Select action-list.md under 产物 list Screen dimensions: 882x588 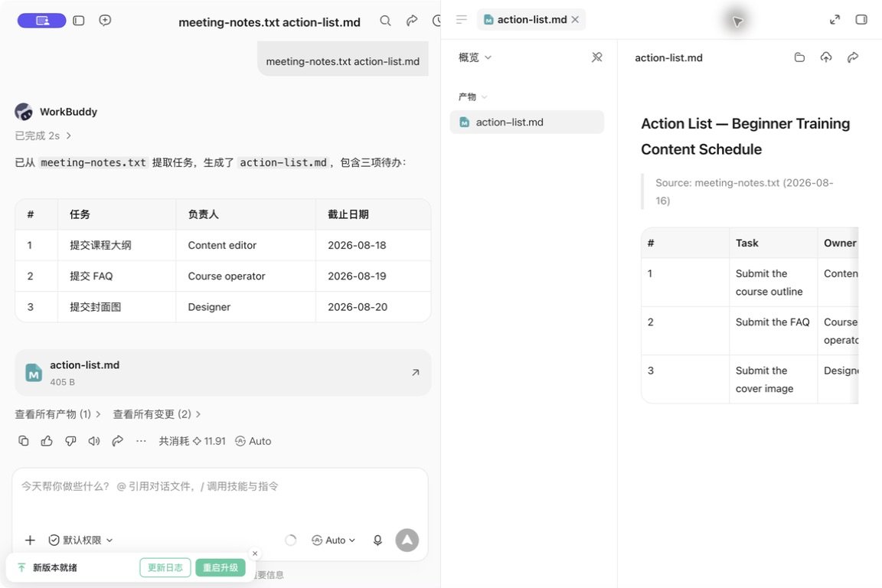pyautogui.click(x=527, y=122)
